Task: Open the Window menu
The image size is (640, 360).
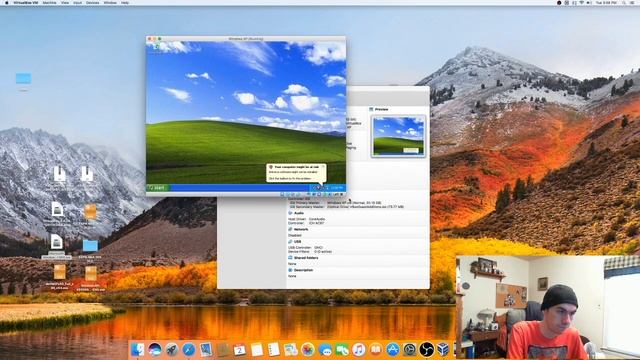Action: pos(110,2)
